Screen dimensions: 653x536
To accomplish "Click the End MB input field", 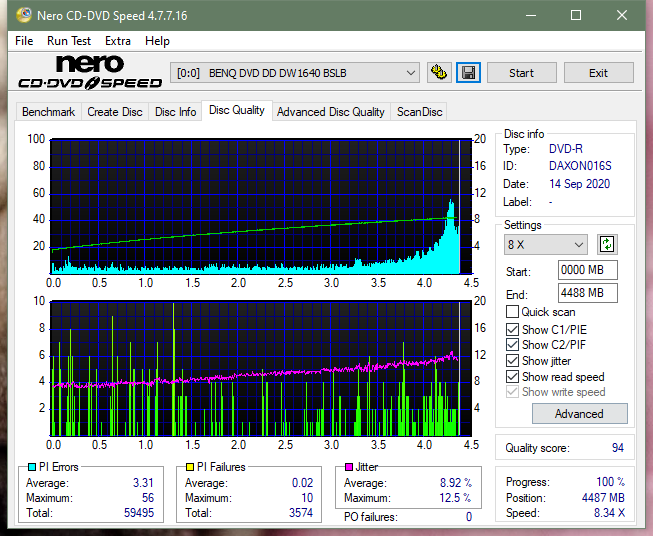I will pos(588,293).
